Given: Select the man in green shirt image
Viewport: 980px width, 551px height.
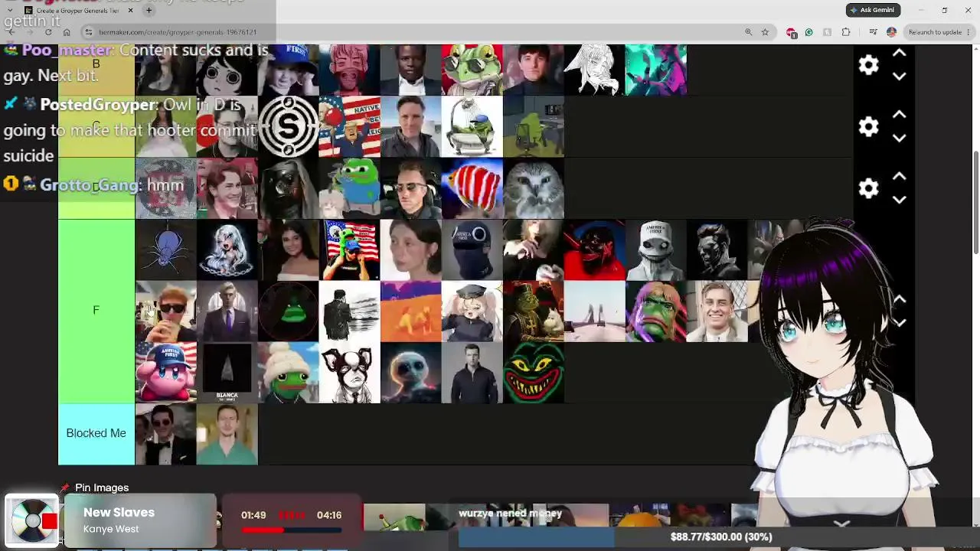Looking at the screenshot, I should (227, 434).
